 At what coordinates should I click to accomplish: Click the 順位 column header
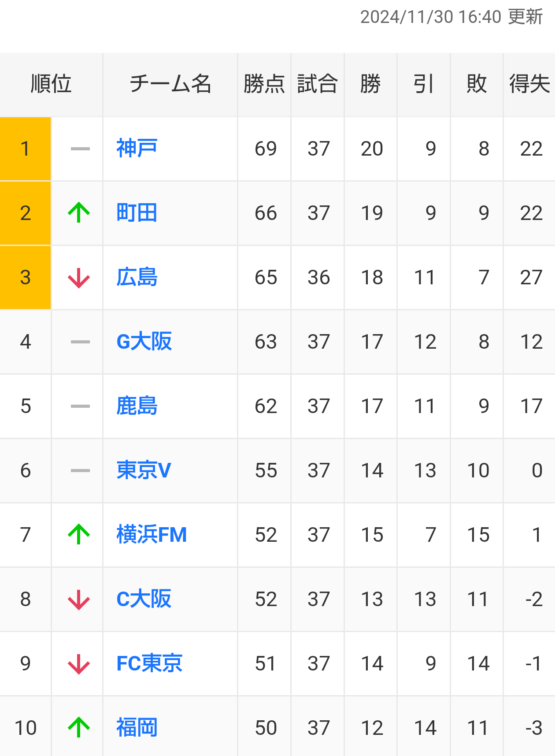point(51,84)
